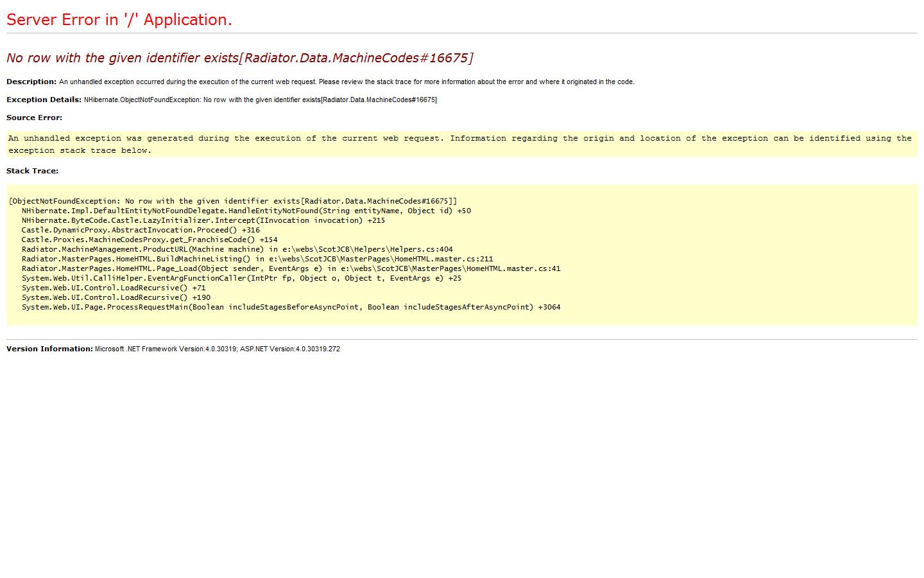Click the yellow source error message box
The height and width of the screenshot is (578, 924).
coord(459,144)
